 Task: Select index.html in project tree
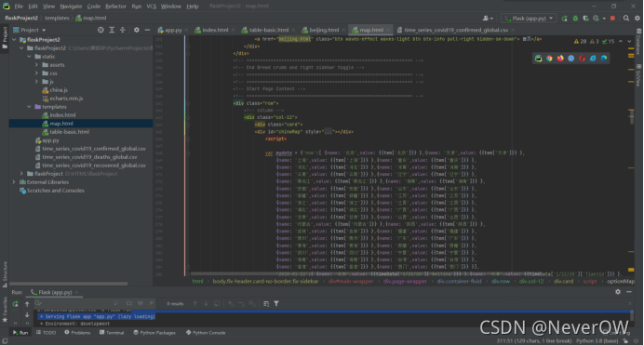(62, 115)
